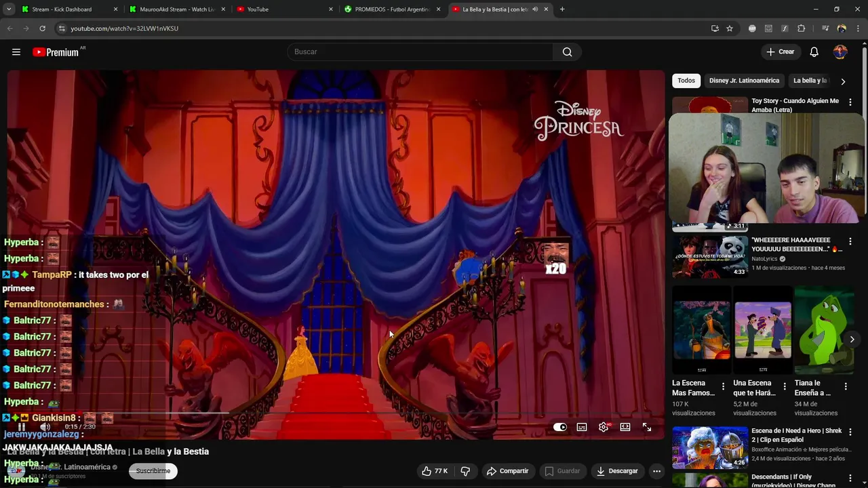868x488 pixels.
Task: Open player settings gear
Action: [604, 427]
